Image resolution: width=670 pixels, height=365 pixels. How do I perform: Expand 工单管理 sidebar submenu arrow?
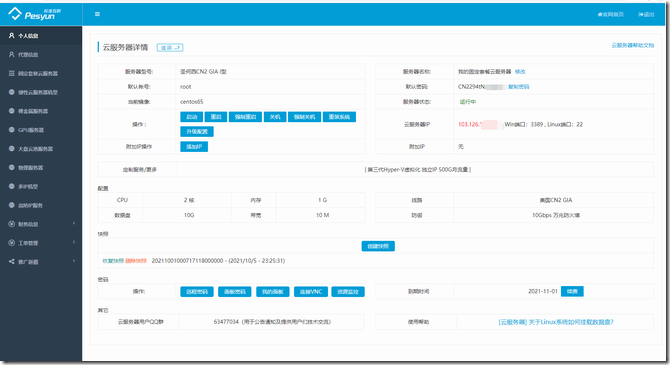click(x=74, y=242)
